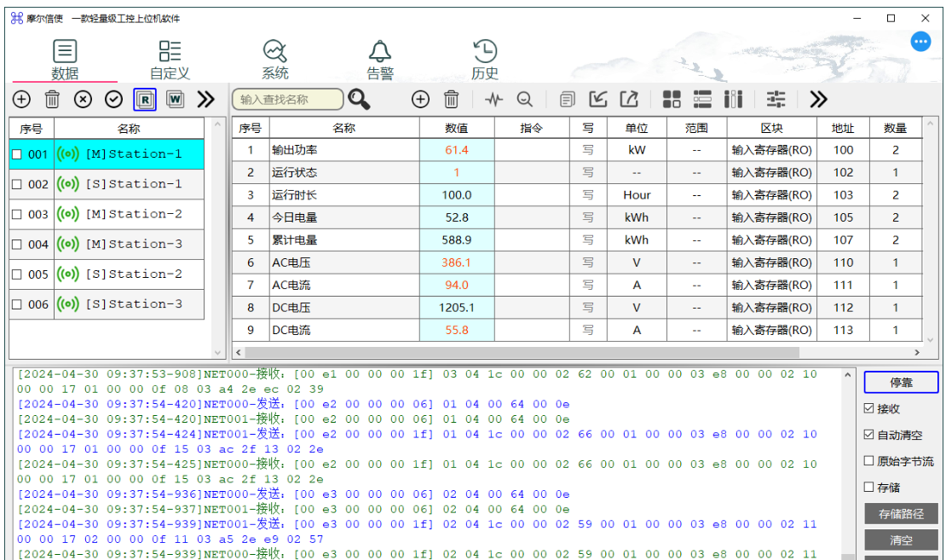Delete station with the left trash icon
The image size is (946, 560).
(53, 99)
